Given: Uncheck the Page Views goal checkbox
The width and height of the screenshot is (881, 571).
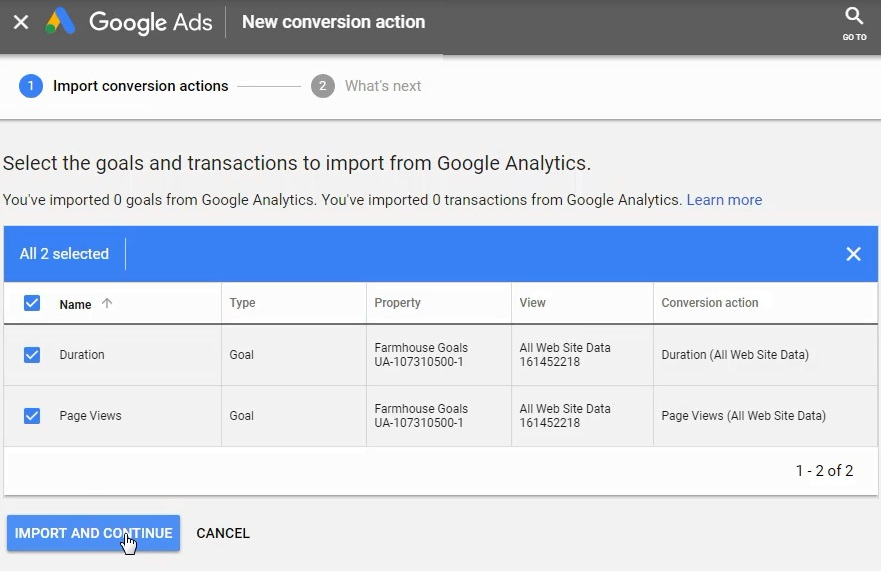Looking at the screenshot, I should pyautogui.click(x=32, y=416).
